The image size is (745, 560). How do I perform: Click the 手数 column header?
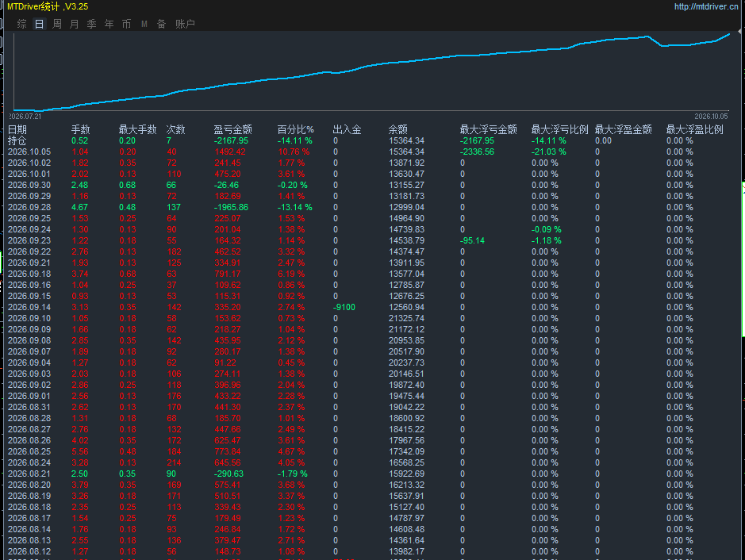click(x=81, y=129)
